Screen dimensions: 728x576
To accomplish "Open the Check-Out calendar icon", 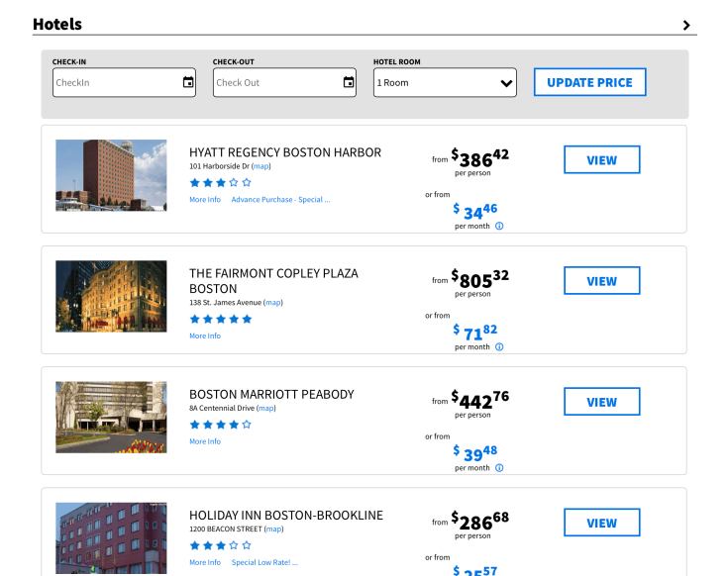I will [x=349, y=82].
